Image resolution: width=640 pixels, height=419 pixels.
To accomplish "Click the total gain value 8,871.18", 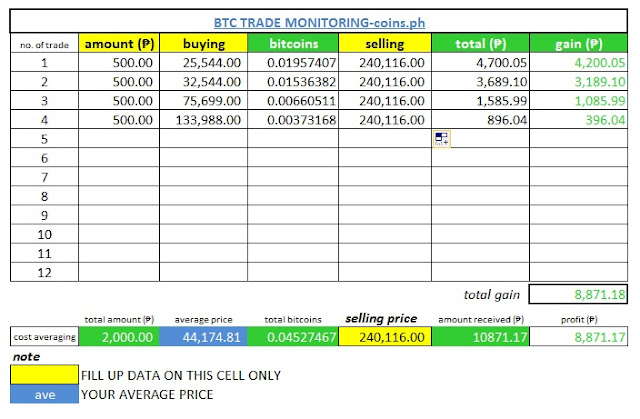I will coord(579,294).
